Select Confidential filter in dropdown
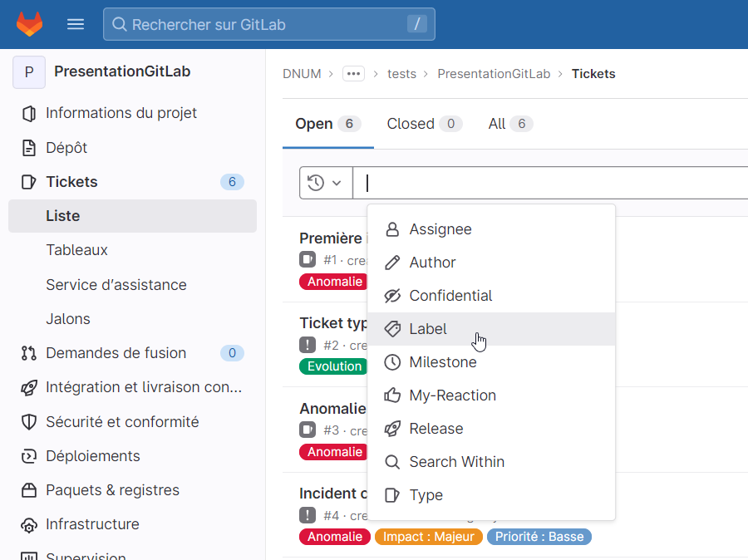 pos(450,296)
